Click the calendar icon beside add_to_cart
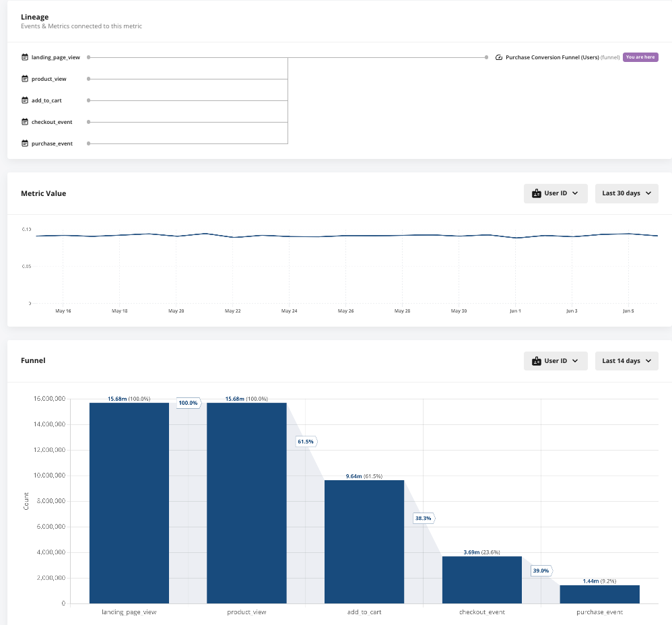 [24, 100]
